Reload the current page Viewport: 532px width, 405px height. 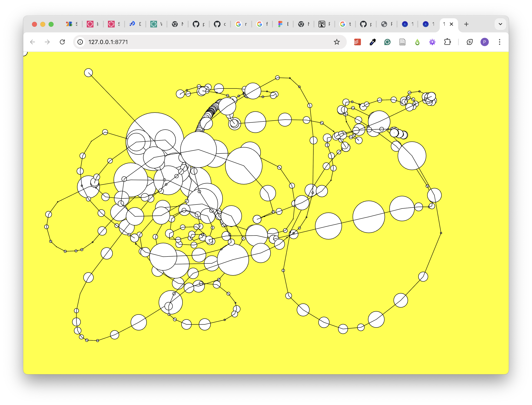coord(63,42)
